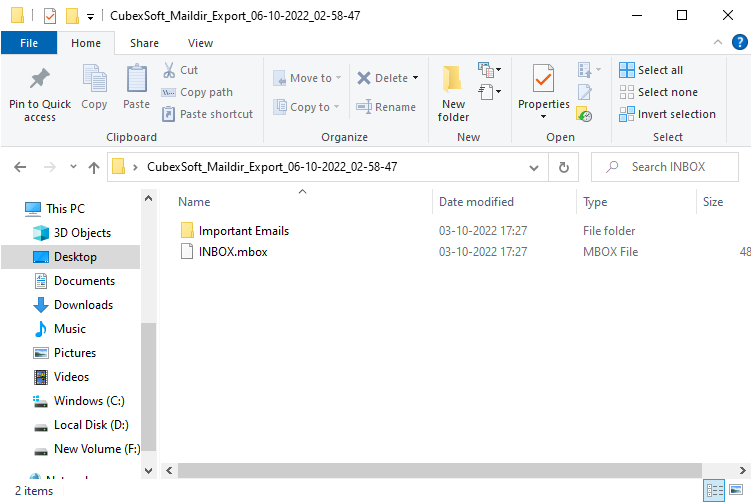Click Select none in the ribbon
The height and width of the screenshot is (503, 752).
[x=658, y=92]
